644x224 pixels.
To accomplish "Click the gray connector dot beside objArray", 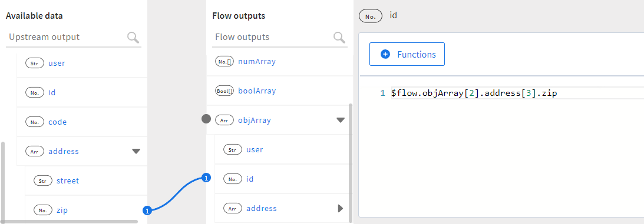I will [206, 119].
